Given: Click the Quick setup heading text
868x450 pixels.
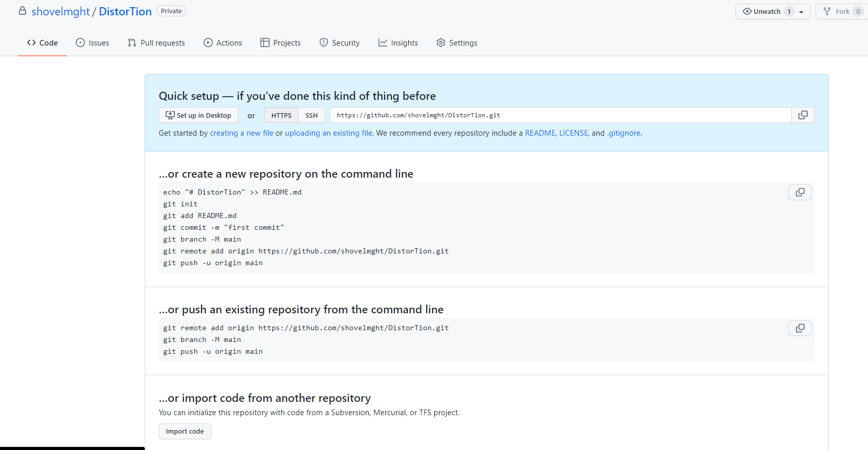Looking at the screenshot, I should 297,96.
